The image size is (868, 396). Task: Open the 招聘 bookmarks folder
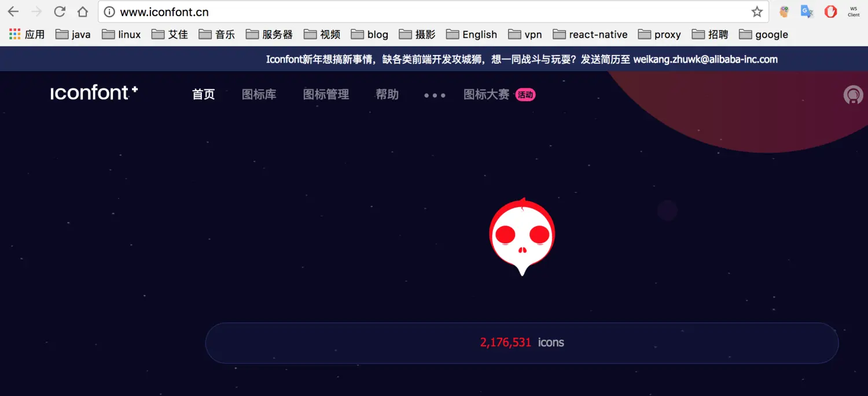pos(710,35)
